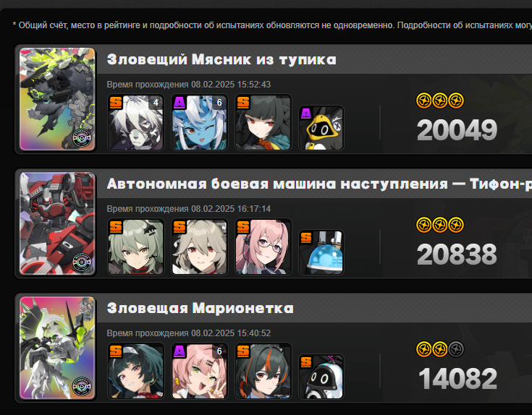Select the pink-haired winking agent with level 6
The height and width of the screenshot is (415, 532).
point(200,371)
